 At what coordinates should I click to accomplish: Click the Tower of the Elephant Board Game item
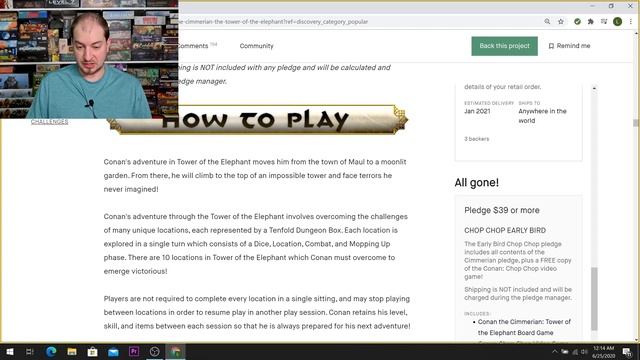tap(524, 327)
